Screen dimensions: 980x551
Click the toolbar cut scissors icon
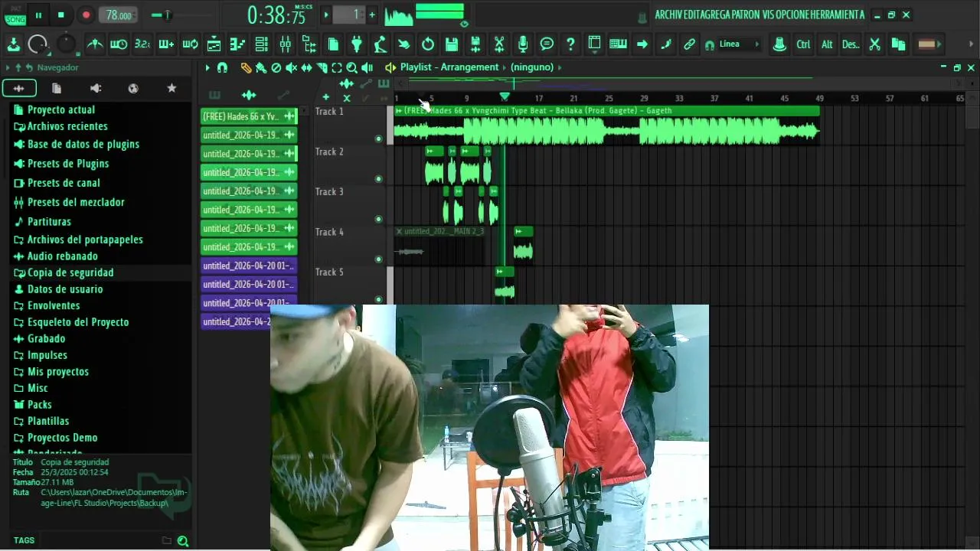click(874, 44)
